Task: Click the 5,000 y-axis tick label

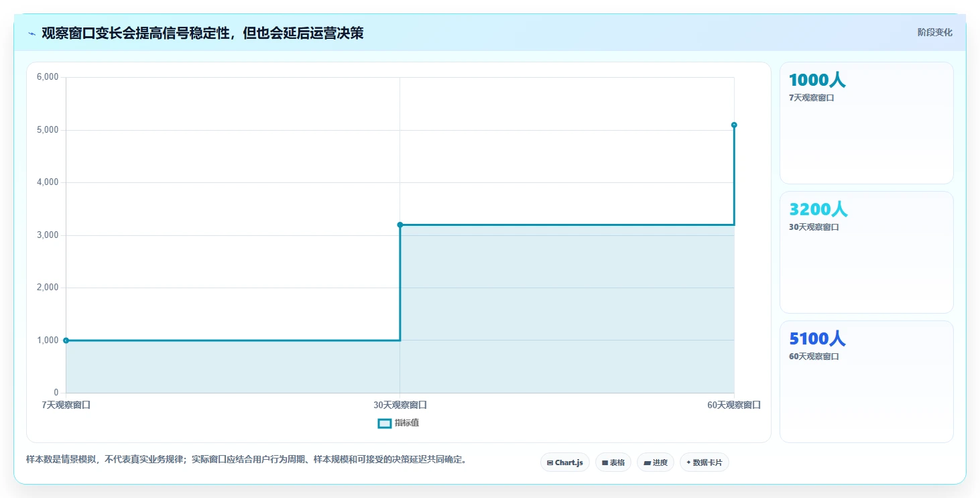Action: (48, 130)
